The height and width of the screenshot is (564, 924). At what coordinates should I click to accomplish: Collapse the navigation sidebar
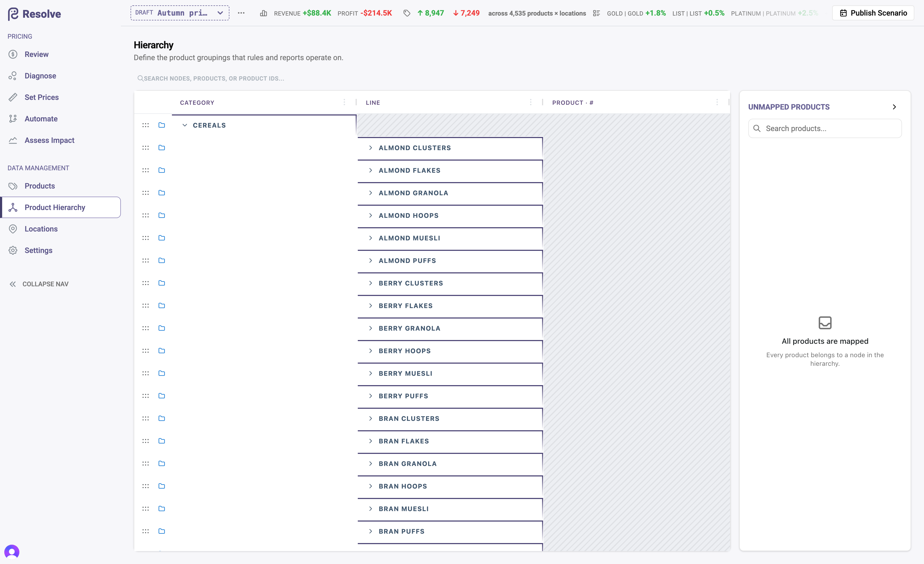39,284
